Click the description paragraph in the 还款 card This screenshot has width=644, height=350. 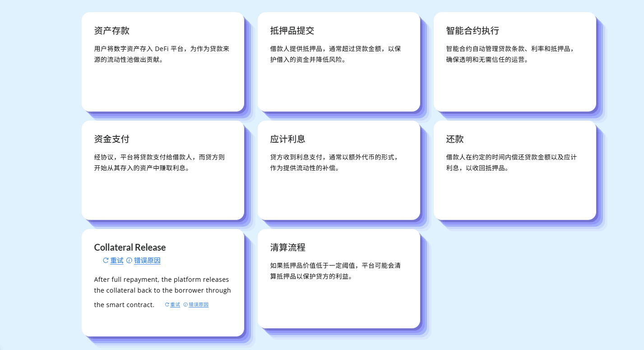511,163
